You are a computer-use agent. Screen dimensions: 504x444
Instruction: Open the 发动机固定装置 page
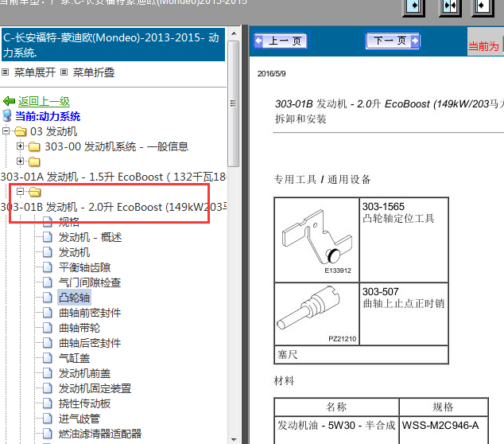pos(95,388)
